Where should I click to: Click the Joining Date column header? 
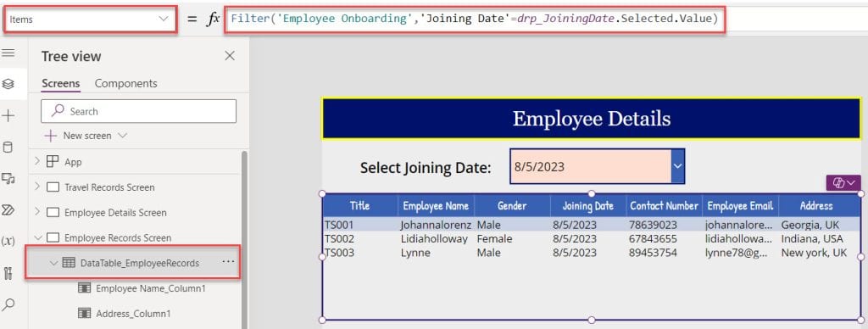588,206
